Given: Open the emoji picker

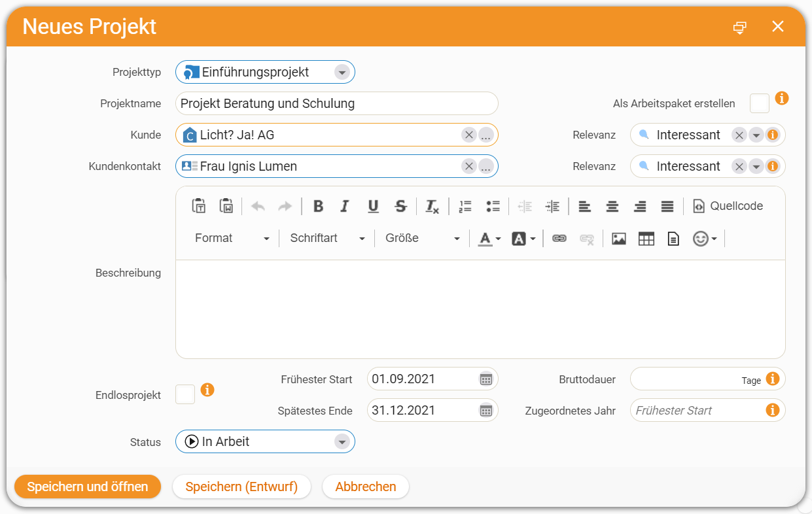Looking at the screenshot, I should coord(705,239).
